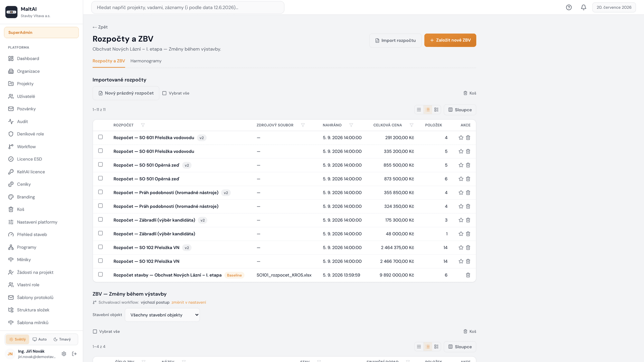Select the Zábradlí (výběr kandidáta) v2 row checkbox
The image size is (644, 362).
(x=100, y=220)
